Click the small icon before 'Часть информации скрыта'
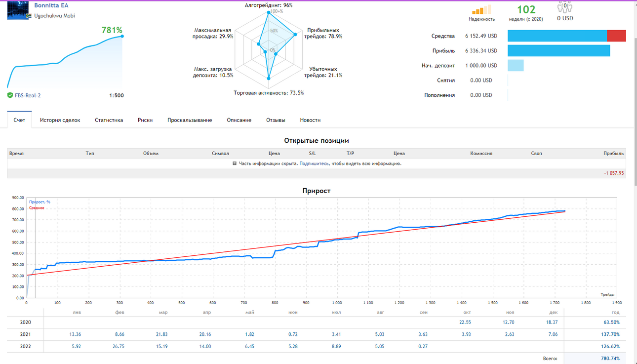 [x=235, y=163]
